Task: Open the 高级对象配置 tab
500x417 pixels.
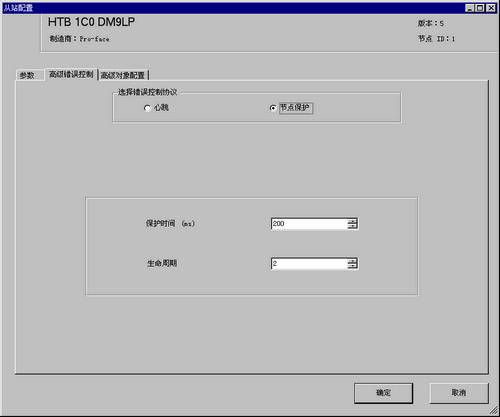Action: 123,75
